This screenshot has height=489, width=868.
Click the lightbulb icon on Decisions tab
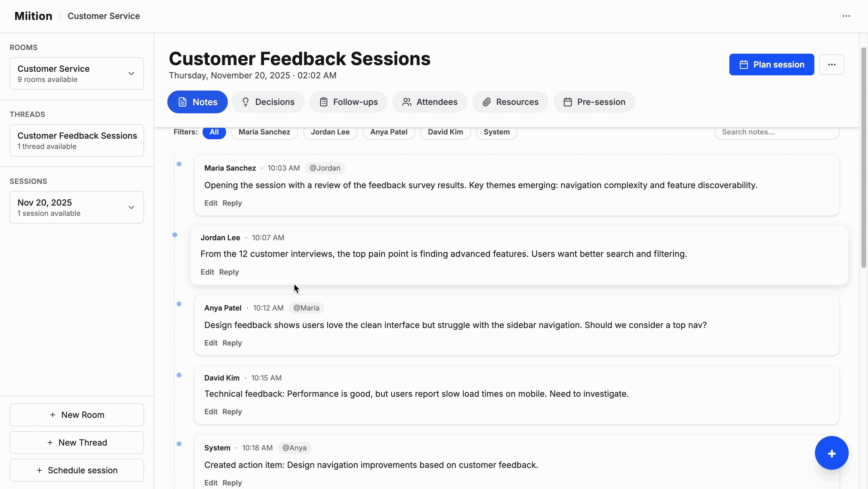coord(245,102)
